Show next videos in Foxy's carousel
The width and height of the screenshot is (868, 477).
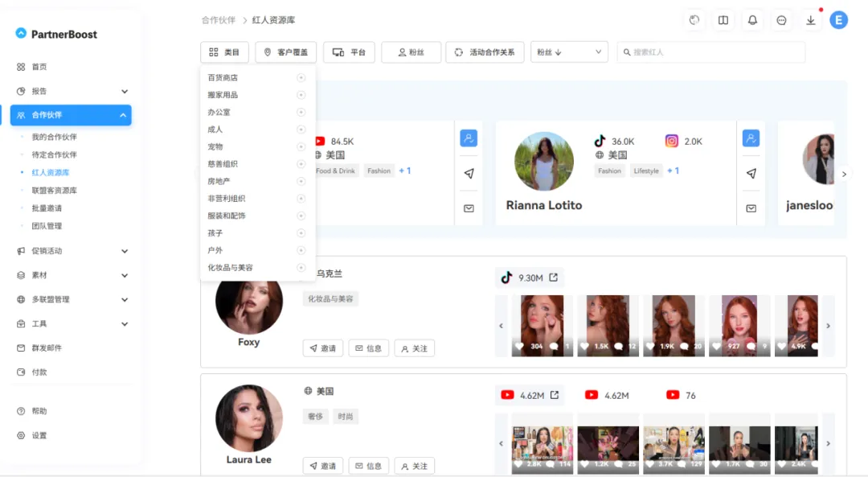click(x=828, y=326)
